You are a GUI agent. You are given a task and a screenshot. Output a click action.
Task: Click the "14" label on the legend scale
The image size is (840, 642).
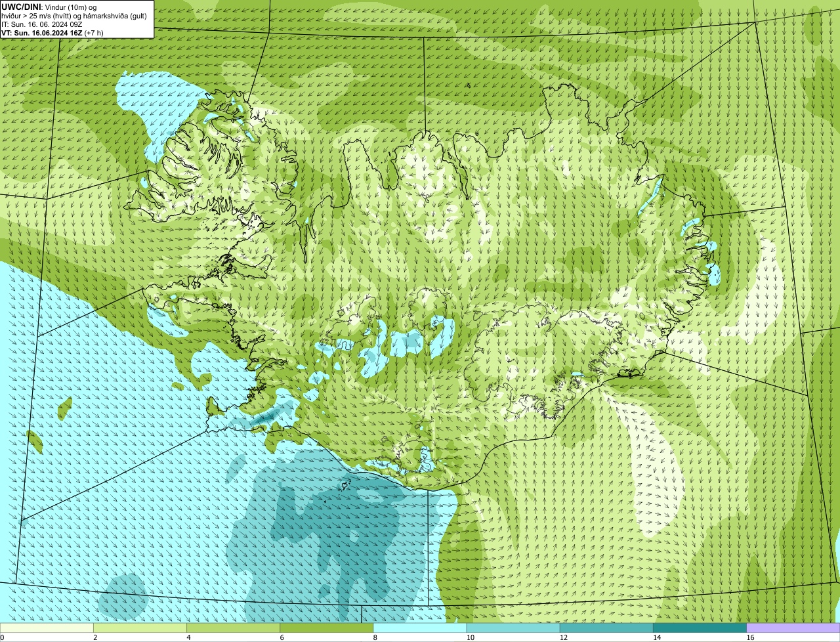pyautogui.click(x=656, y=637)
